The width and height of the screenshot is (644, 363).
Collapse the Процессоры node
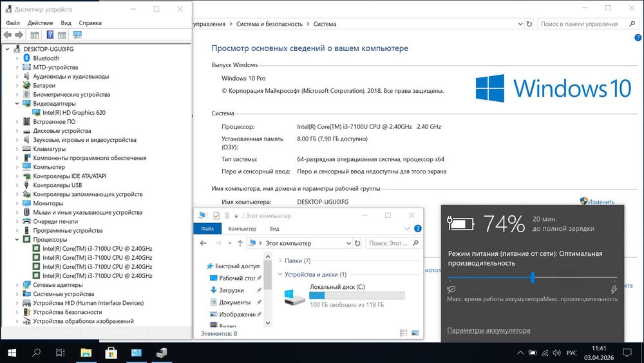pyautogui.click(x=17, y=239)
